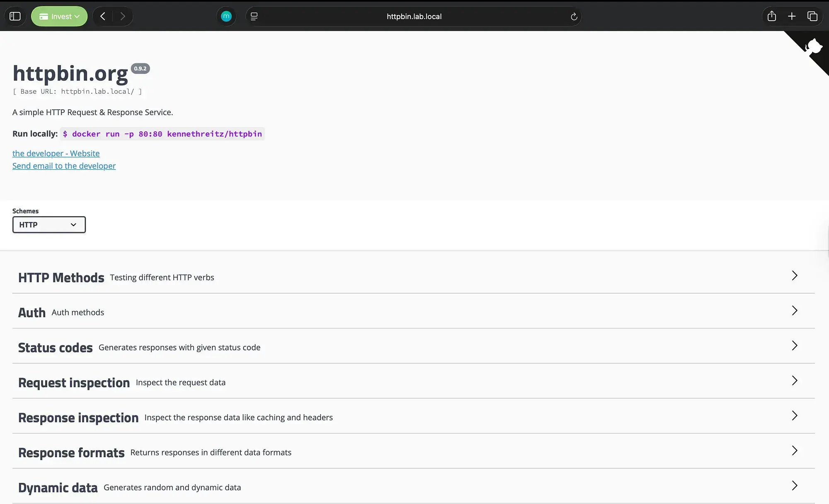
Task: Click the 'Schemes' label
Action: pyautogui.click(x=25, y=211)
